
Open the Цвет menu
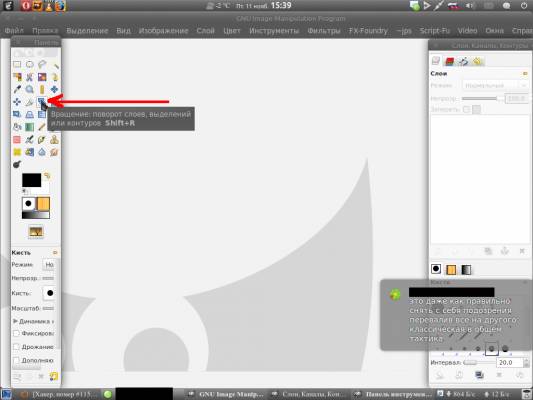tap(232, 31)
